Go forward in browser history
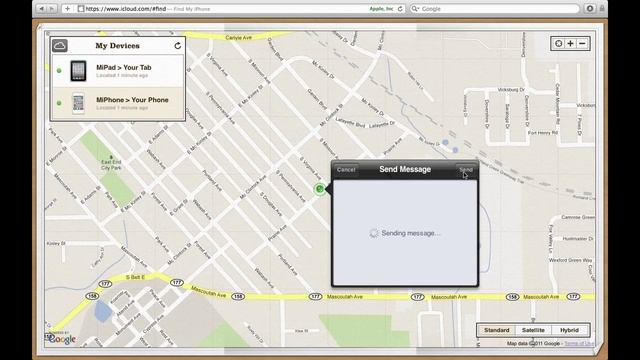The height and width of the screenshot is (360, 640). pyautogui.click(x=52, y=9)
